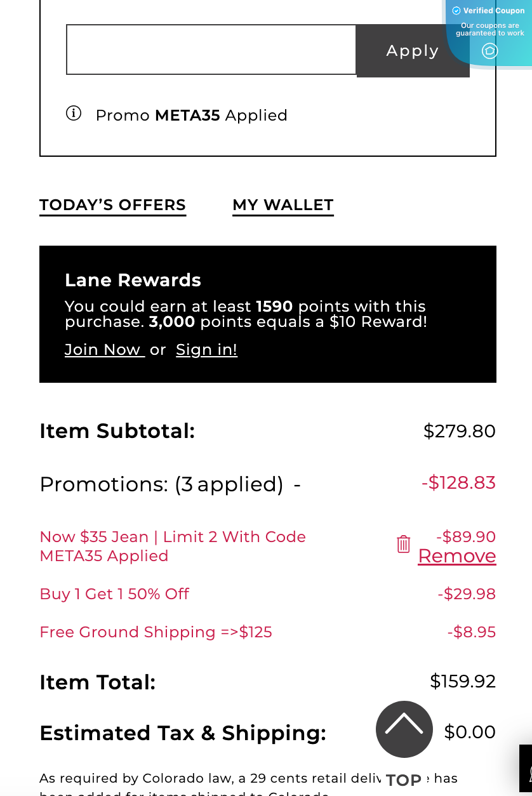The width and height of the screenshot is (532, 796).
Task: Click the info icon beside Promo META35 Applied
Action: pos(74,114)
